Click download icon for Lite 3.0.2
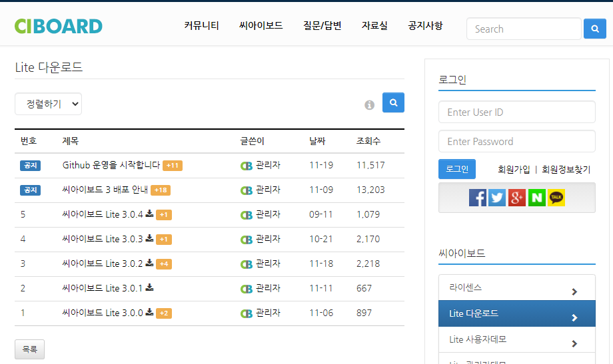The image size is (613, 364). (149, 263)
